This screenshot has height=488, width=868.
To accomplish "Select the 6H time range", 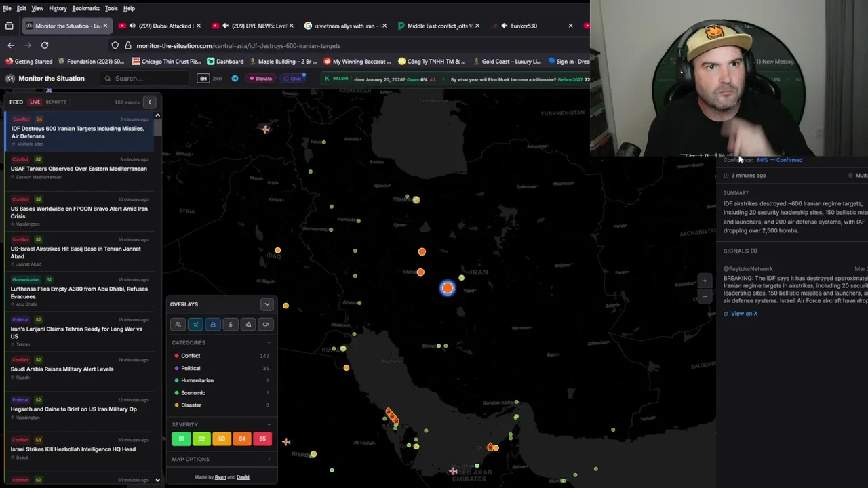I will pos(203,79).
